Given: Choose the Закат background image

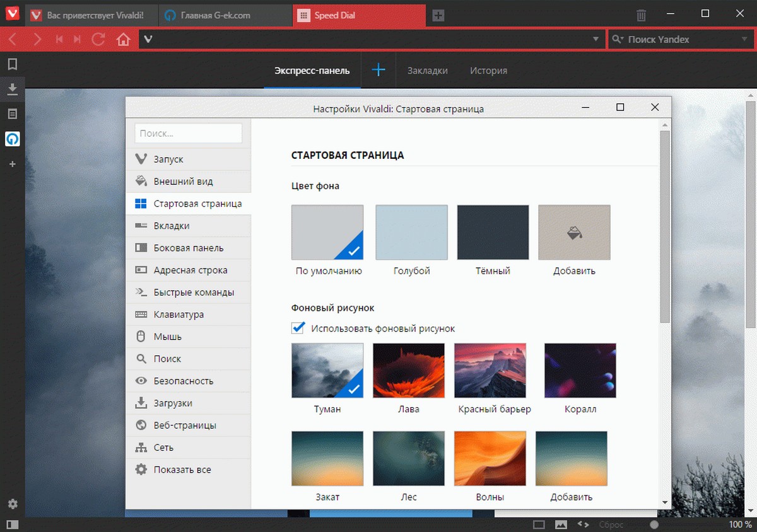Looking at the screenshot, I should click(x=327, y=458).
